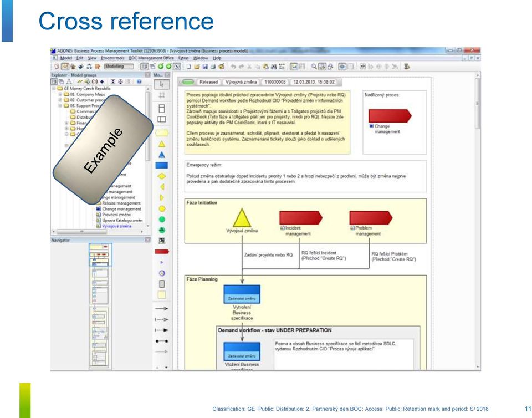Click the 110030005 model number label
The height and width of the screenshot is (418, 532).
(x=275, y=82)
